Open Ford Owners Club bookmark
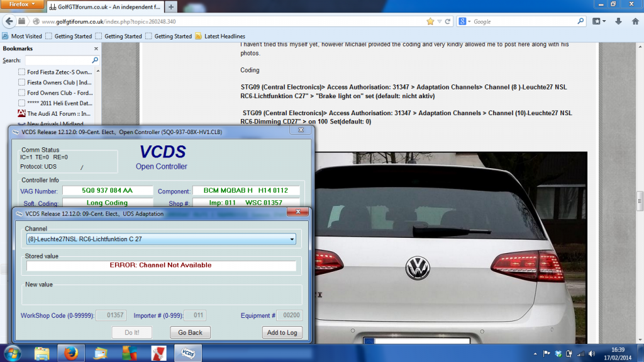 pyautogui.click(x=55, y=93)
